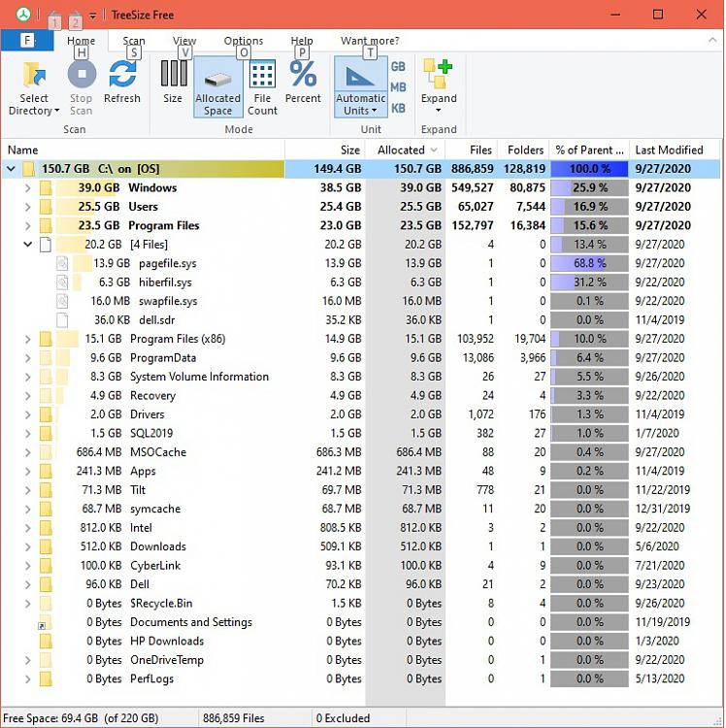Expand the Users folder
Viewport: 726px width, 728px height.
pos(28,207)
